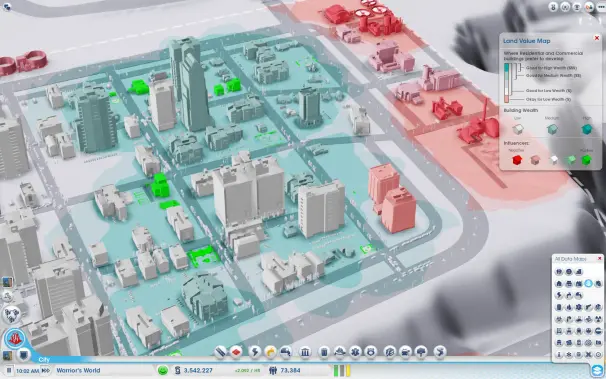The image size is (606, 379).
Task: Open the Government building menu icon
Action: click(305, 352)
